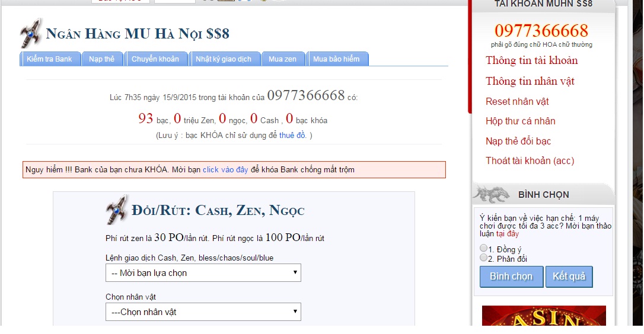
Task: Click the sword icon beside Đổi/Rút heading
Action: [x=117, y=210]
